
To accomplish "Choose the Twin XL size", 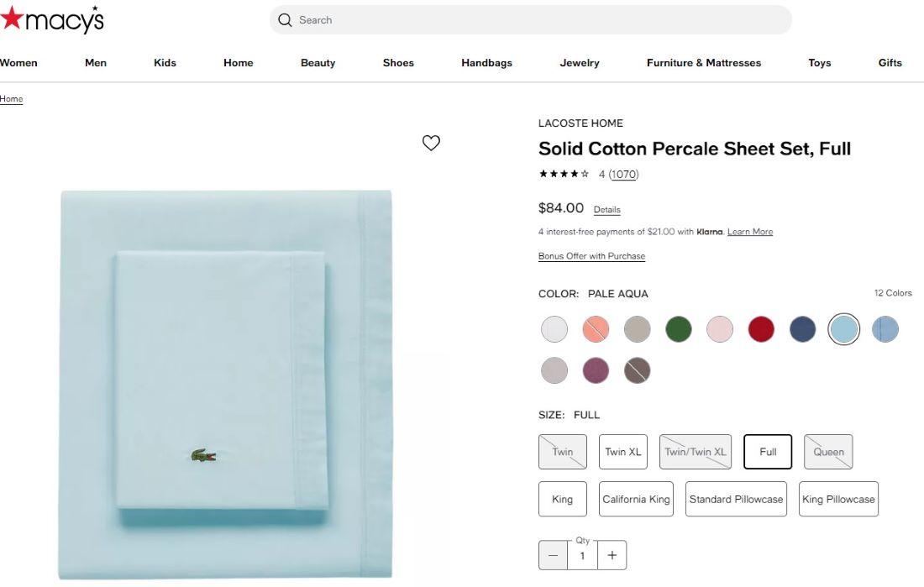I will click(x=623, y=452).
